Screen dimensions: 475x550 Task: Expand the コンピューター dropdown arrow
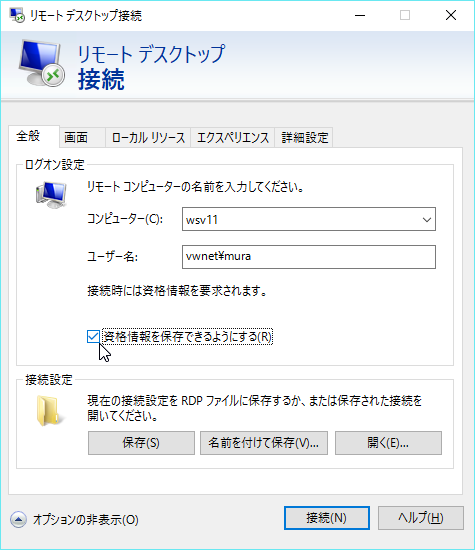(x=427, y=220)
